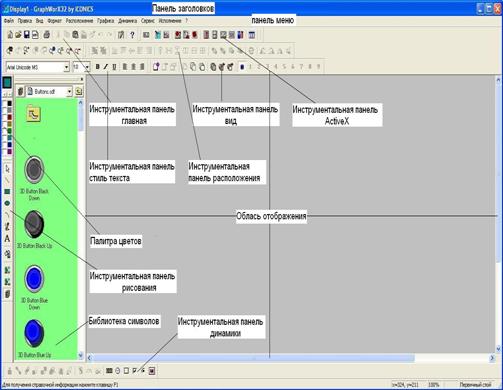This screenshot has height=390, width=503.
Task: Select the Rectangle drawing tool
Action: click(7, 192)
